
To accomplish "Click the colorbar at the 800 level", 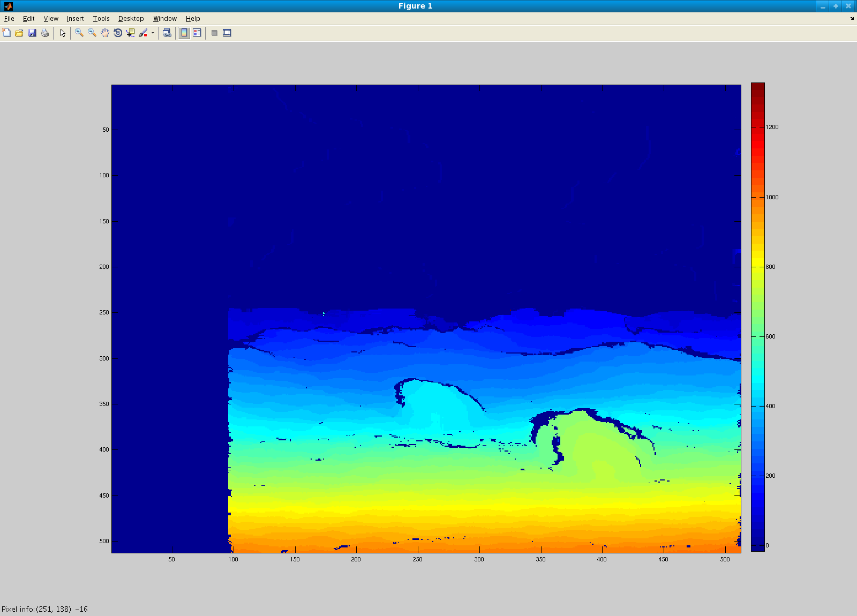I will 758,267.
